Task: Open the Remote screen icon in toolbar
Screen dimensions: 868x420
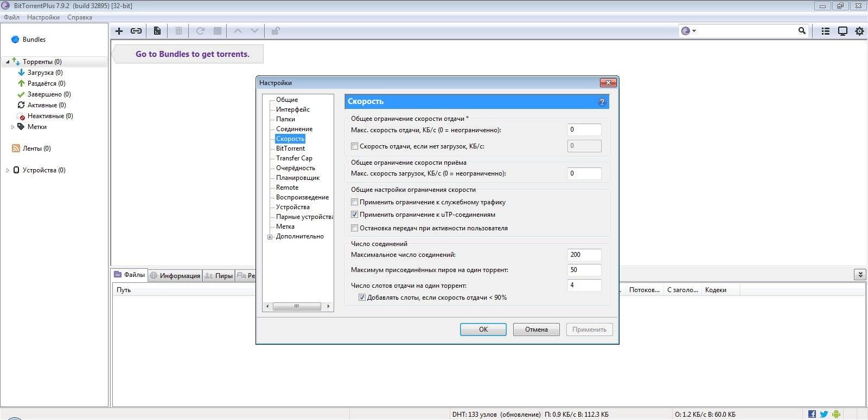Action: 843,31
